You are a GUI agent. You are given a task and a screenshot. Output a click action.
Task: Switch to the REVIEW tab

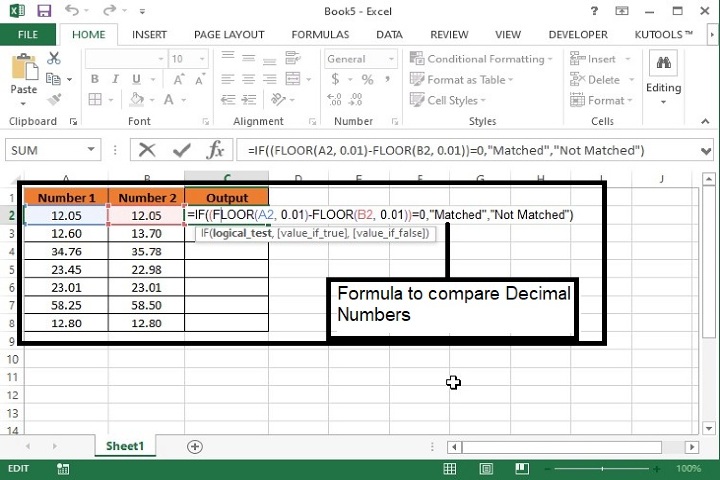(449, 34)
